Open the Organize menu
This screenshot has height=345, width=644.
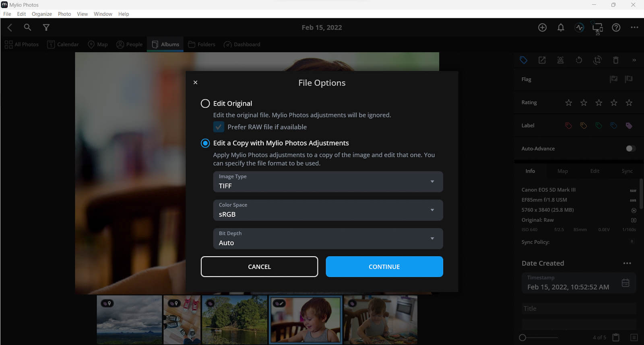click(x=42, y=14)
